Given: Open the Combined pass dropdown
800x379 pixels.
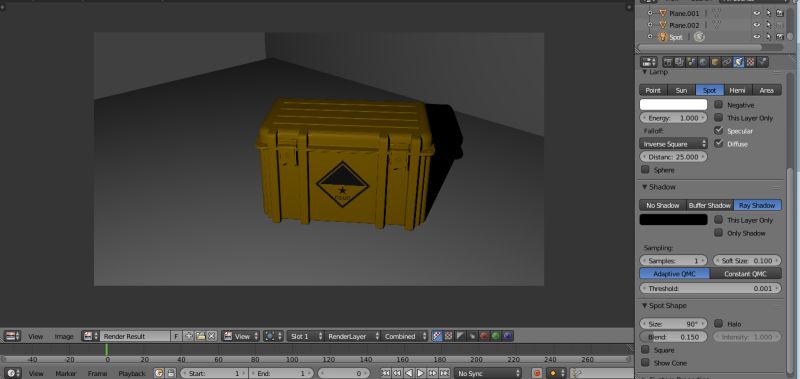Looking at the screenshot, I should coord(405,336).
